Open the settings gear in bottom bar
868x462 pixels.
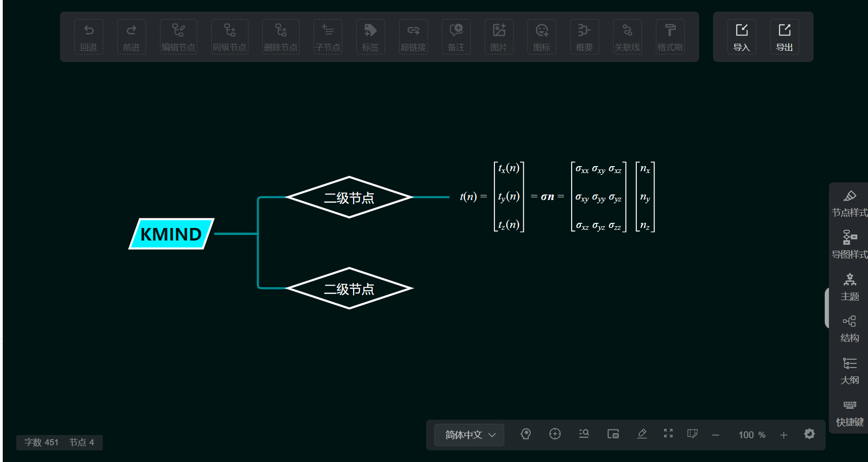point(809,434)
